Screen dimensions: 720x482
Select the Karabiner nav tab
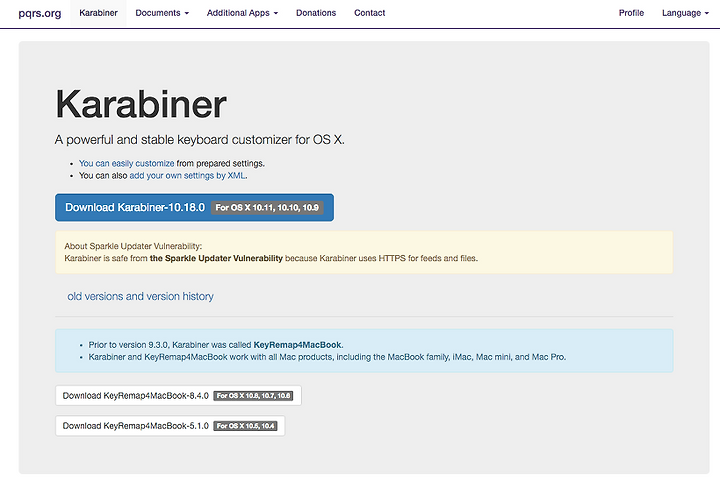click(x=98, y=13)
